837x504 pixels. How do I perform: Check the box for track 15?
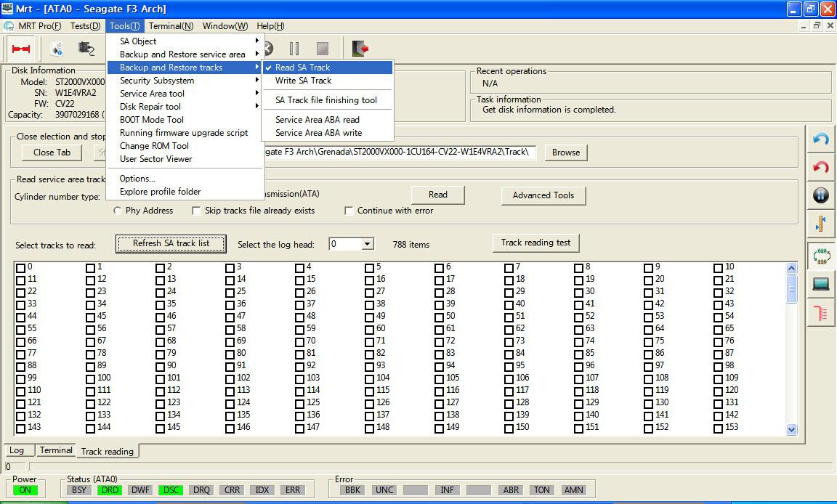[300, 280]
